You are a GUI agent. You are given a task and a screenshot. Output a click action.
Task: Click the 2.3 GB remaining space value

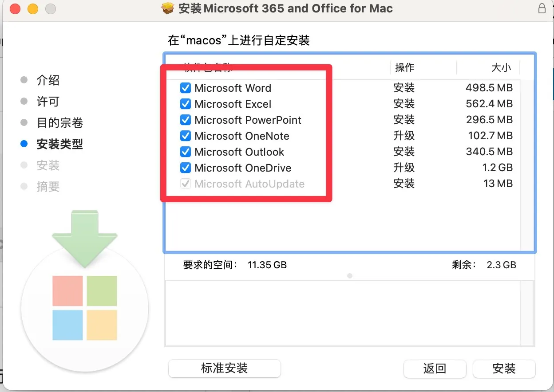(x=502, y=265)
